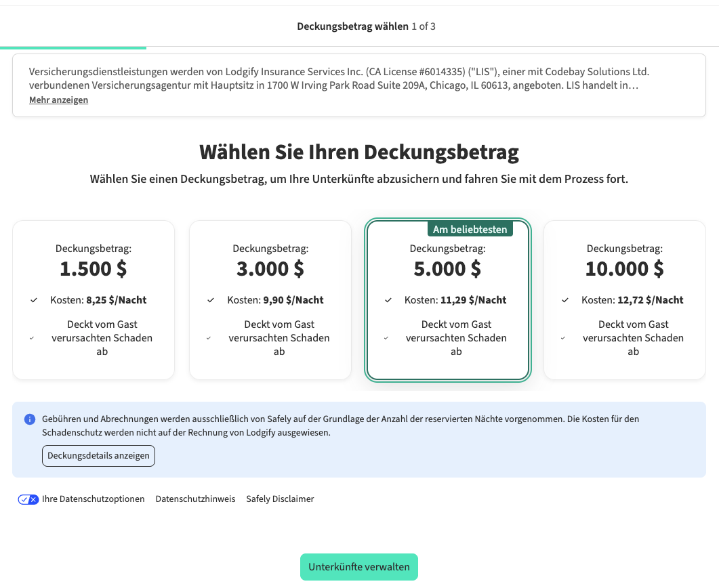The image size is (719, 588).
Task: Click the step progress bar
Action: (73, 48)
